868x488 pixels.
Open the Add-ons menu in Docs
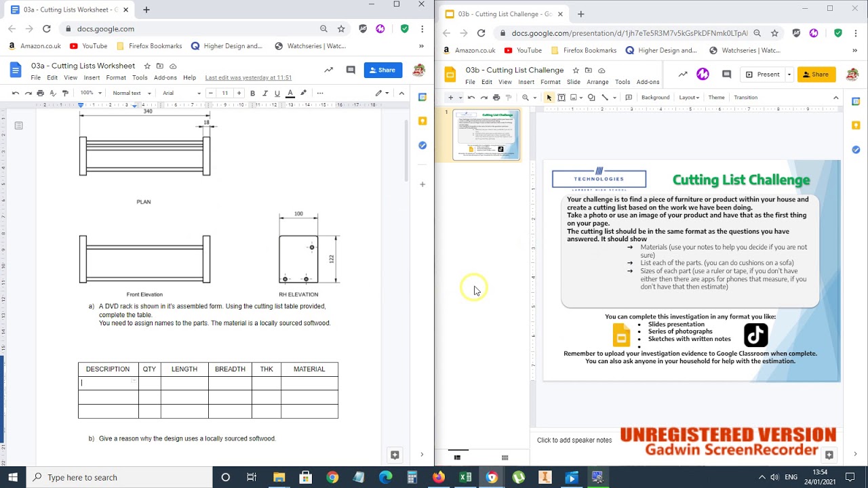click(165, 78)
